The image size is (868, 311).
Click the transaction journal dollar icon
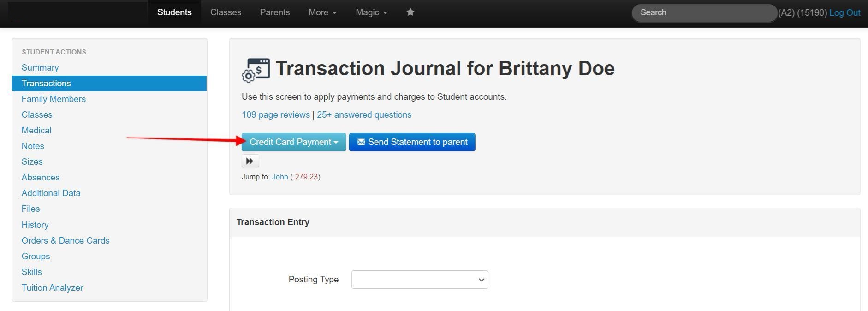[256, 70]
